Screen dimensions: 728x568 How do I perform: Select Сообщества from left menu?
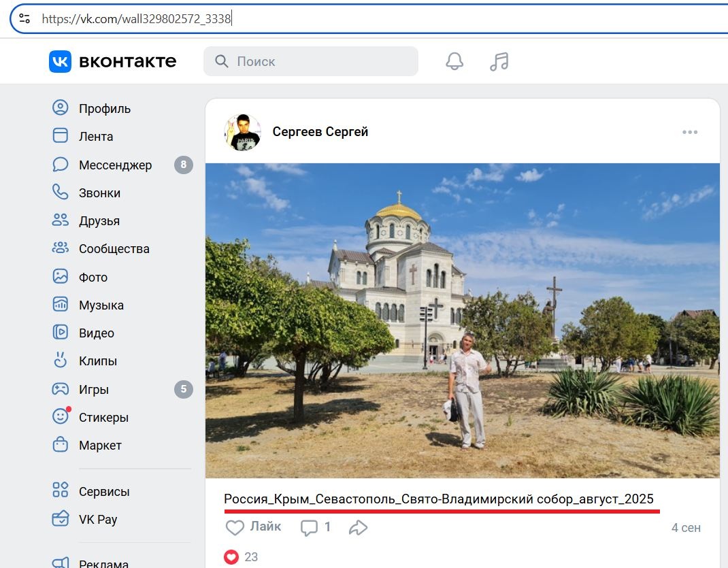coord(114,249)
